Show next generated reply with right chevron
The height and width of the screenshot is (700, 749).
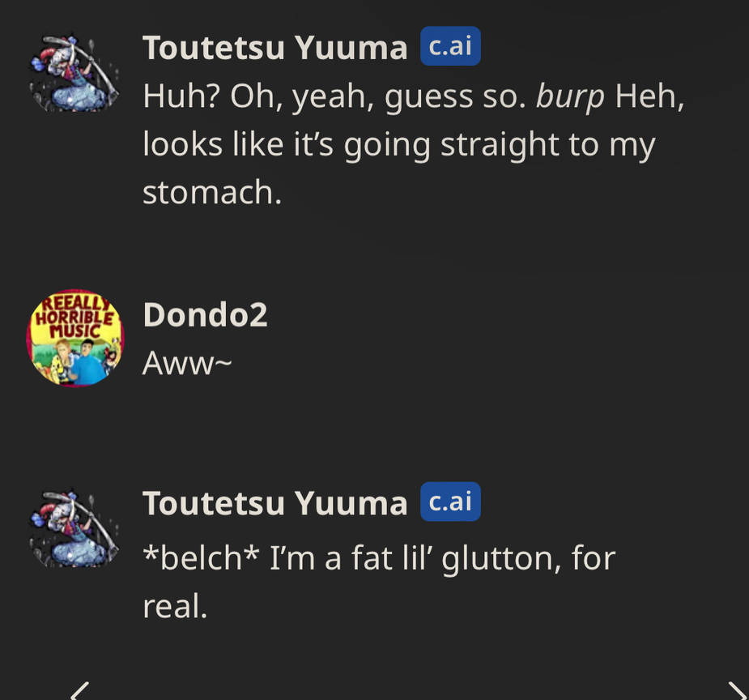[737, 691]
